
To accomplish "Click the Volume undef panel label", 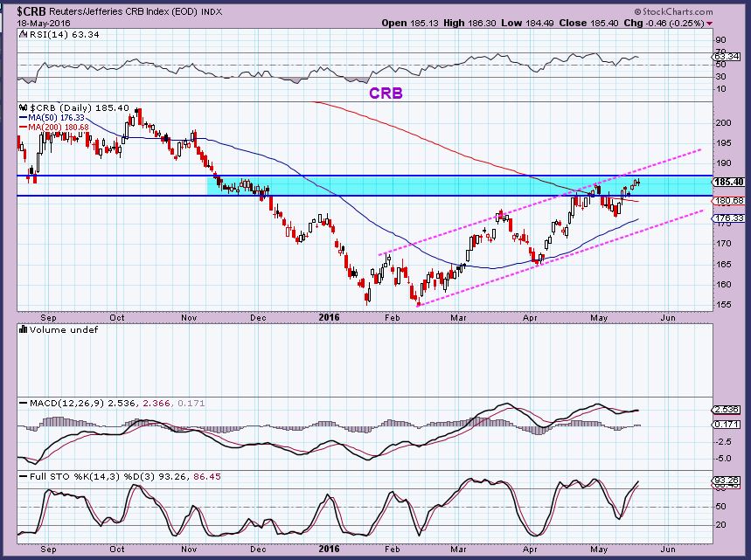I will [x=64, y=329].
